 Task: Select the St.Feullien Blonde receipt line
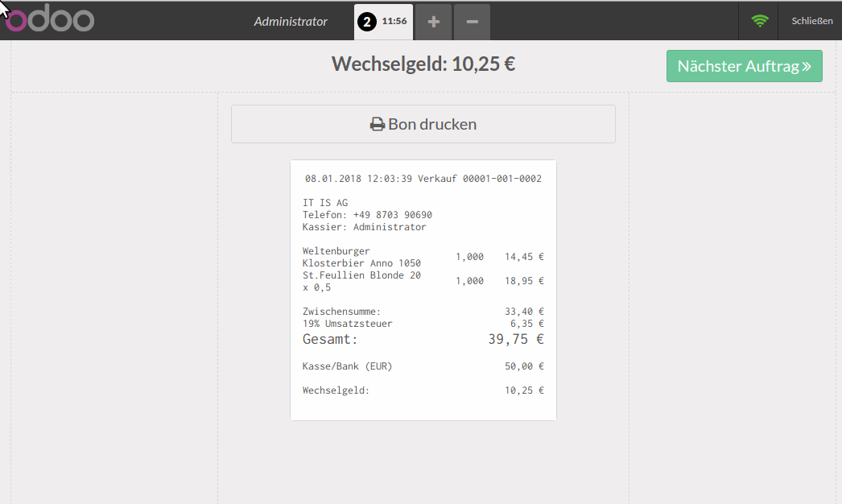tap(423, 281)
